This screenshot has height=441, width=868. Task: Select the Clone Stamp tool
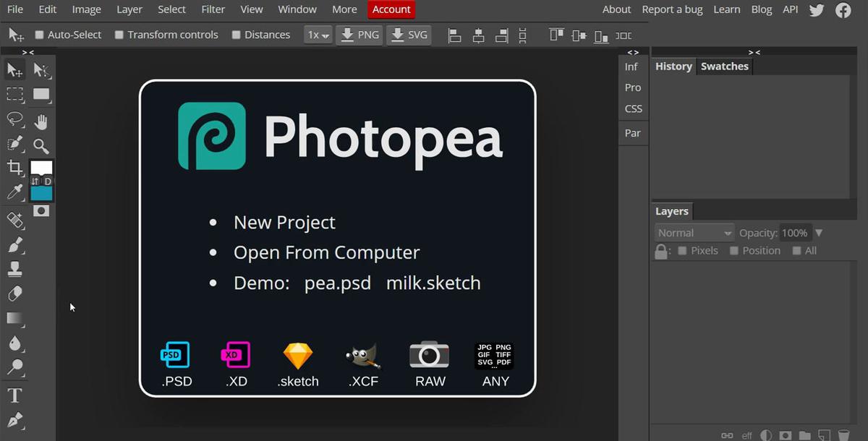(x=14, y=269)
